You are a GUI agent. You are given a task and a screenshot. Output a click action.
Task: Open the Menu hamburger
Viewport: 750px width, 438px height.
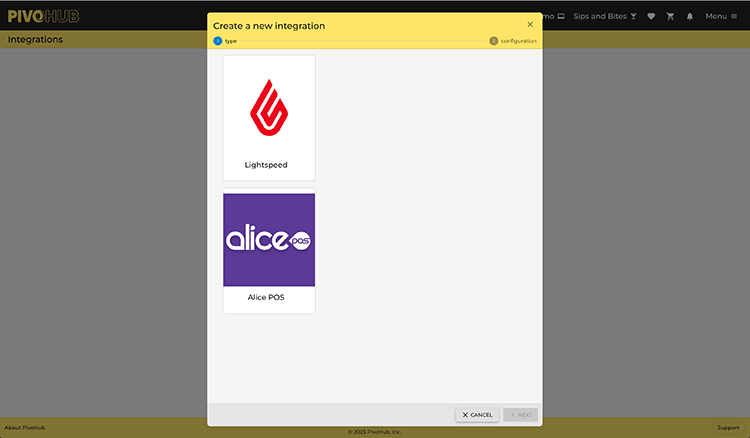720,16
